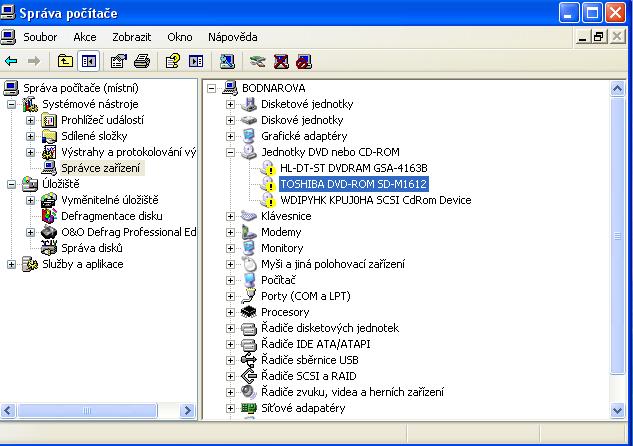The width and height of the screenshot is (633, 446).
Task: Select TOSHIBA DVD-ROM SD-M1612 device
Action: [354, 184]
